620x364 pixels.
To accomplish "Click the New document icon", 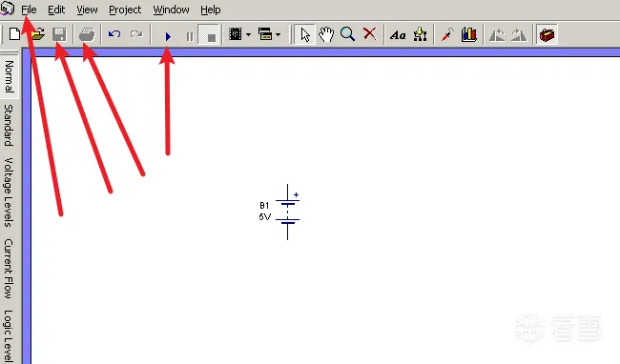I will click(15, 34).
